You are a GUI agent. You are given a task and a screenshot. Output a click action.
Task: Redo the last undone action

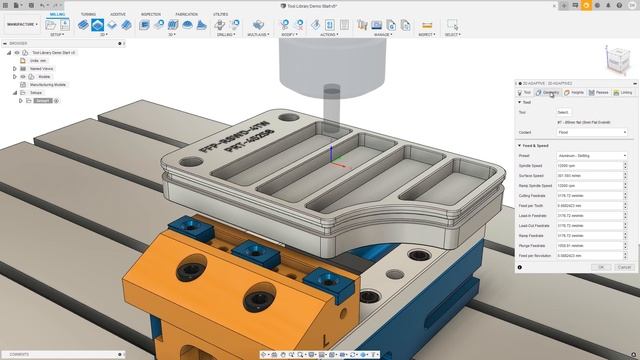56,6
